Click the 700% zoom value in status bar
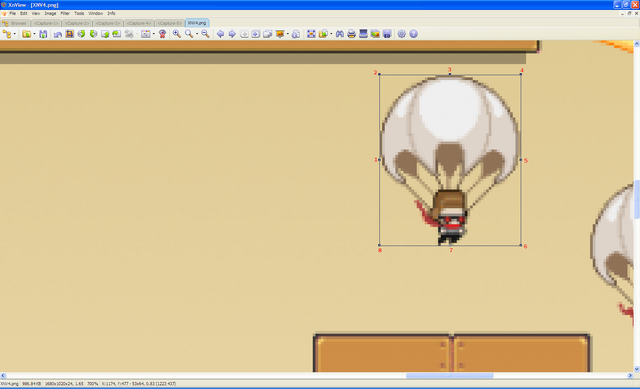640x389 pixels. point(93,384)
